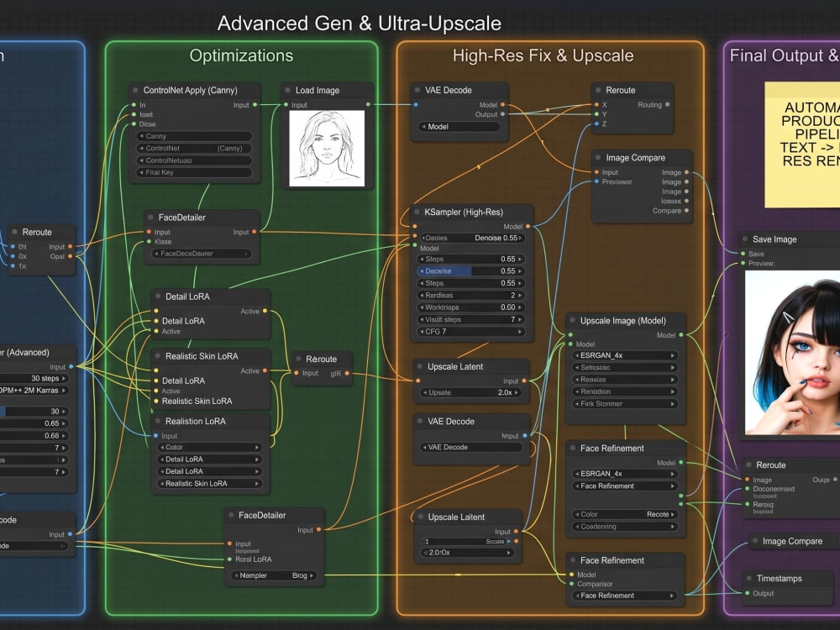The image size is (840, 630).
Task: Collapse the Reroute node with X Y Z inputs
Action: [598, 91]
